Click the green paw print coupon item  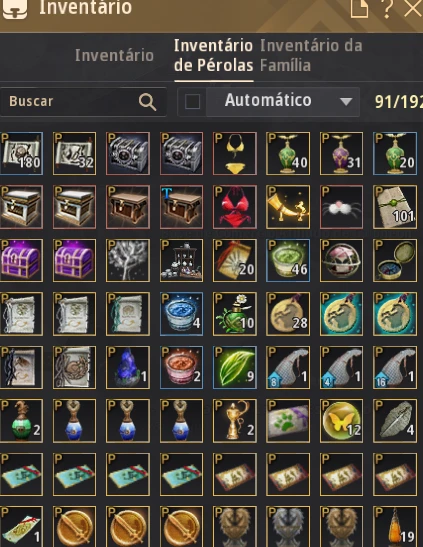(288, 421)
